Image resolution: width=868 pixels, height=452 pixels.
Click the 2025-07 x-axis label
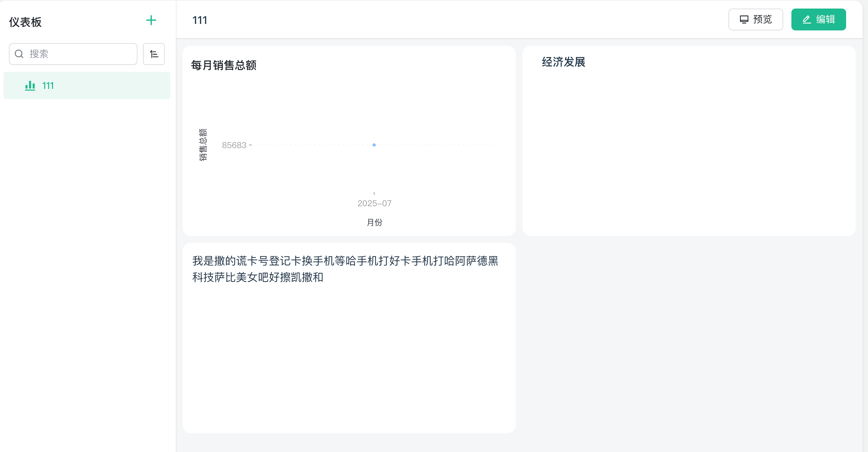tap(374, 203)
